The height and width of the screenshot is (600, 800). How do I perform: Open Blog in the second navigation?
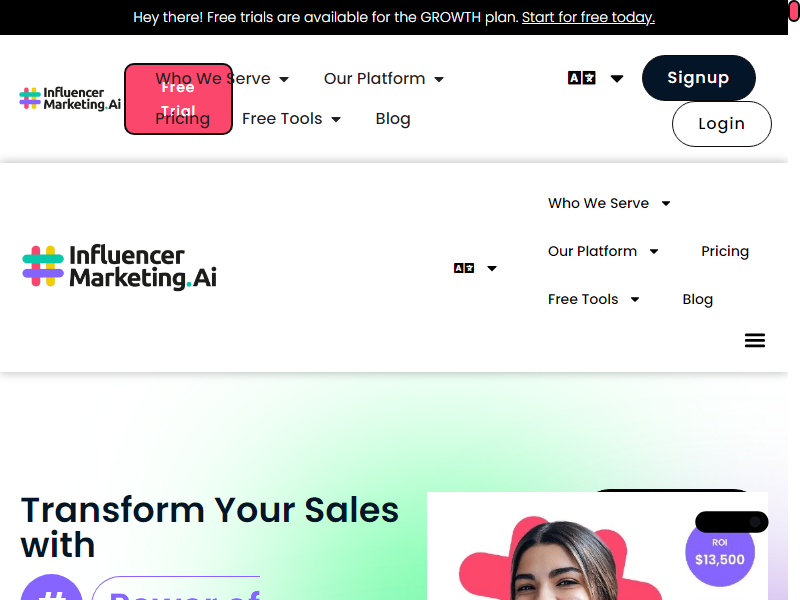[697, 299]
